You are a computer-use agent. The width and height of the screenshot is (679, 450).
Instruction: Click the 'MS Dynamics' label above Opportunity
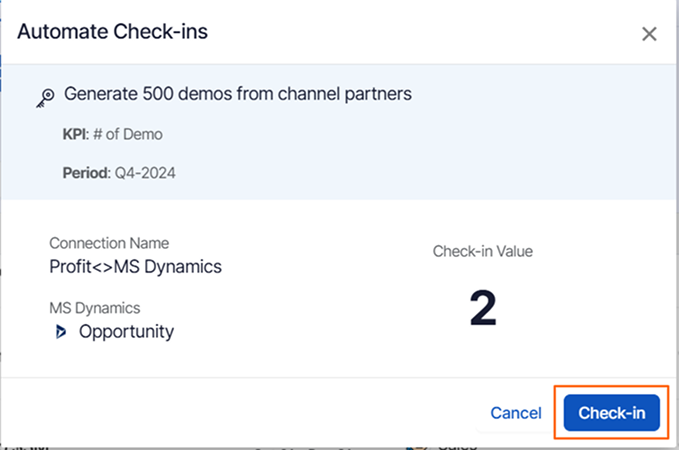(x=95, y=308)
